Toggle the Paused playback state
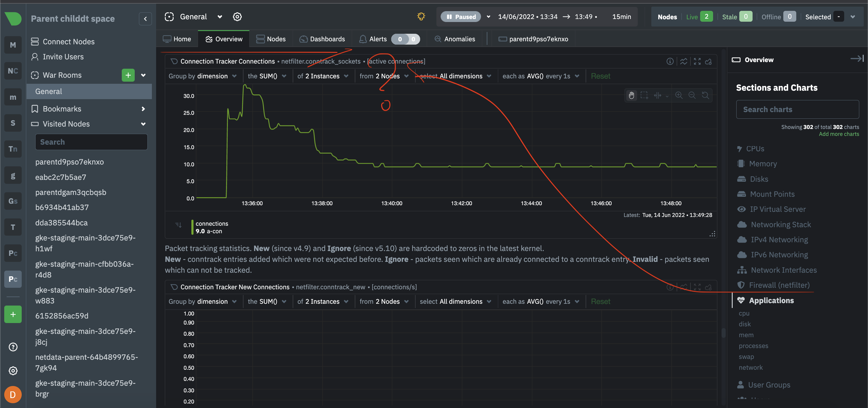 tap(461, 17)
